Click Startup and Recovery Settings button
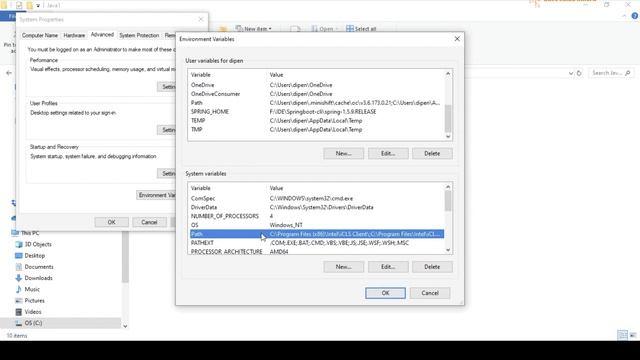 (167, 173)
